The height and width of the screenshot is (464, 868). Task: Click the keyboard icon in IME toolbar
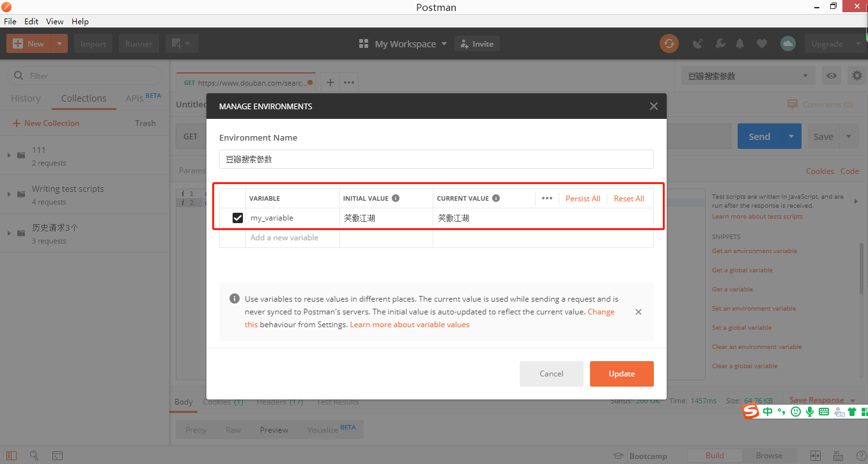[x=824, y=412]
